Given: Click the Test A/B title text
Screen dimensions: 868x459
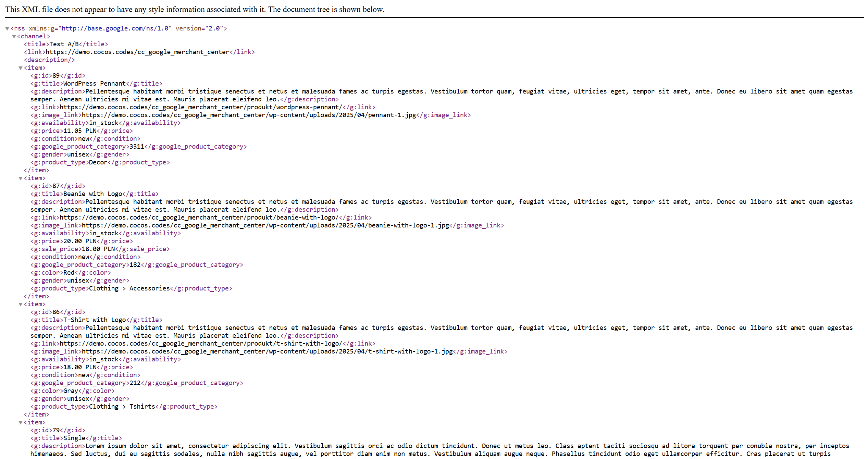Looking at the screenshot, I should point(64,44).
